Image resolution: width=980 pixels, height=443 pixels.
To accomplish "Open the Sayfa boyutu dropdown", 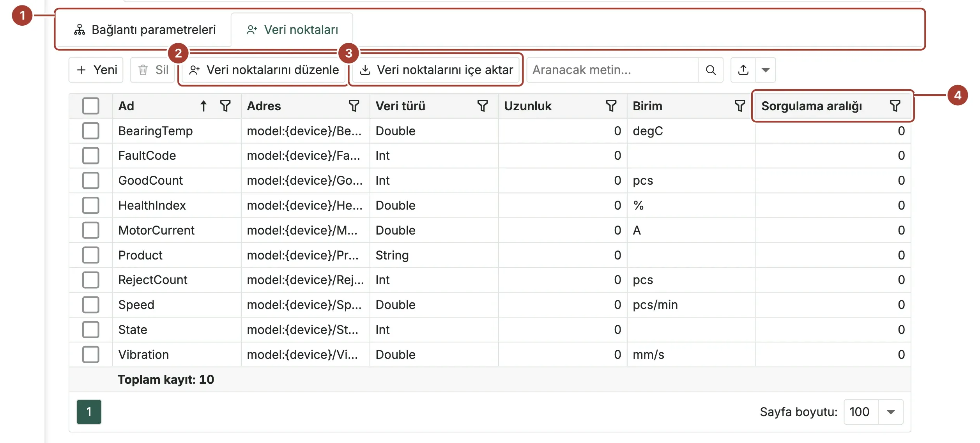I will pyautogui.click(x=891, y=412).
